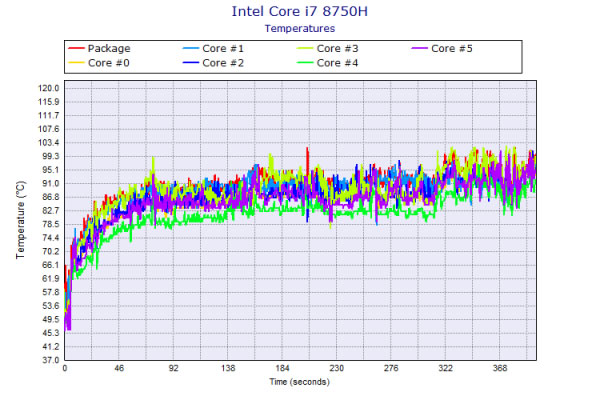The height and width of the screenshot is (400, 600).
Task: Click the 120.0 y-axis value
Action: [x=49, y=88]
